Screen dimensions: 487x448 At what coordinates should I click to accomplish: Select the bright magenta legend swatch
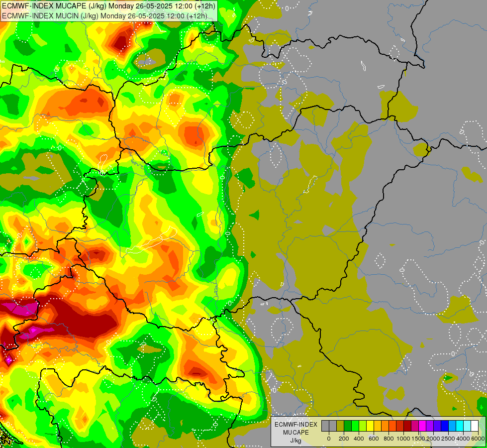(x=423, y=426)
